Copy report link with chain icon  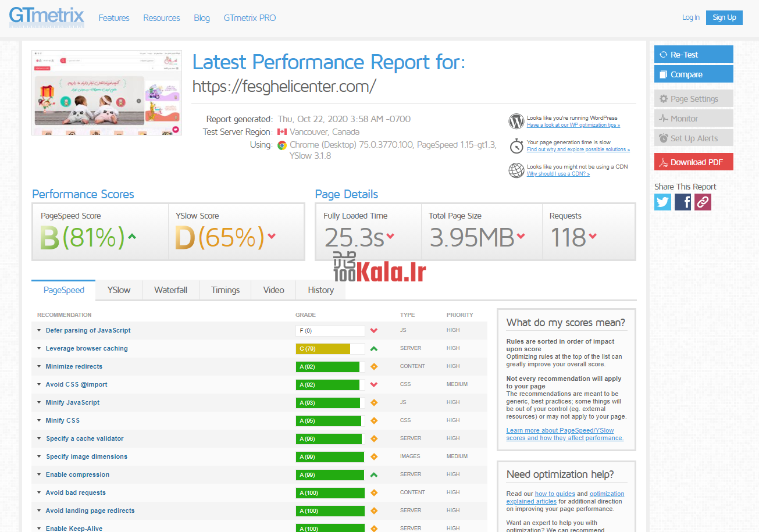[x=703, y=202]
